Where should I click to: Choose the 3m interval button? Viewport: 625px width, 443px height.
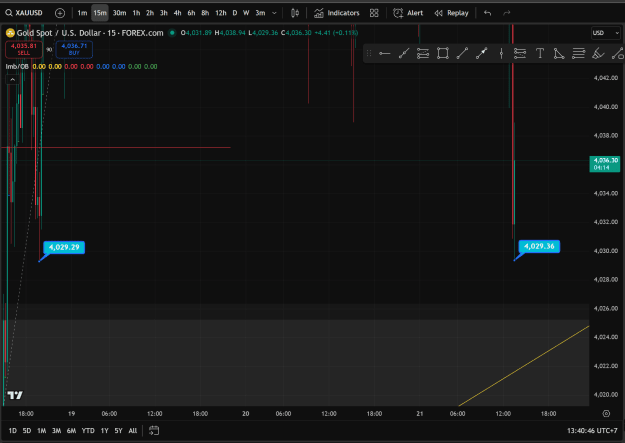click(x=260, y=13)
